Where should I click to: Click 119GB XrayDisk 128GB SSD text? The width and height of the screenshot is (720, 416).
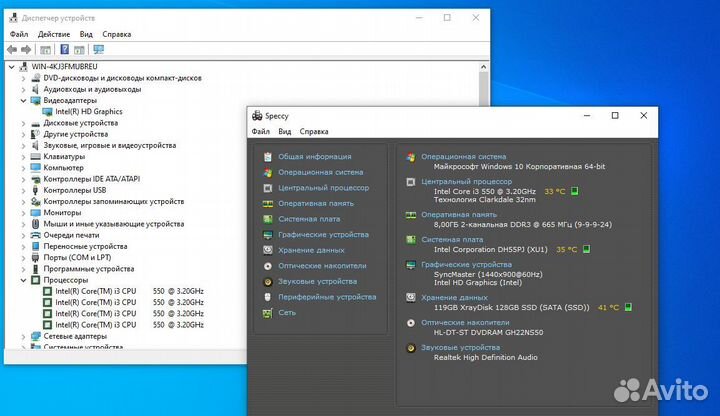(511, 307)
